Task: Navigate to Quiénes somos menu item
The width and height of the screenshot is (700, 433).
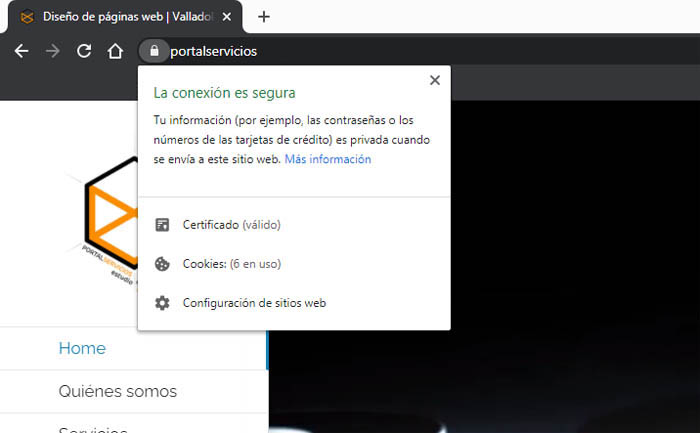Action: [117, 391]
